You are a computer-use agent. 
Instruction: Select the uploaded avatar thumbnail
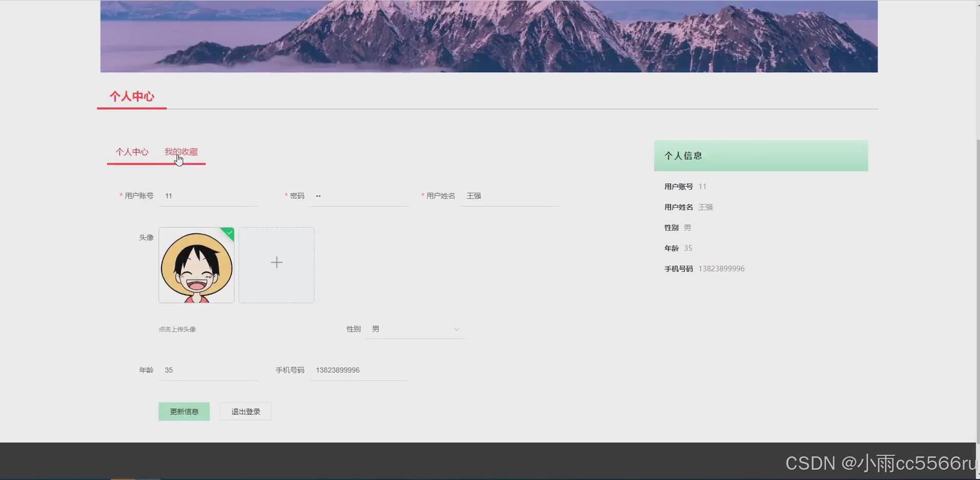197,265
